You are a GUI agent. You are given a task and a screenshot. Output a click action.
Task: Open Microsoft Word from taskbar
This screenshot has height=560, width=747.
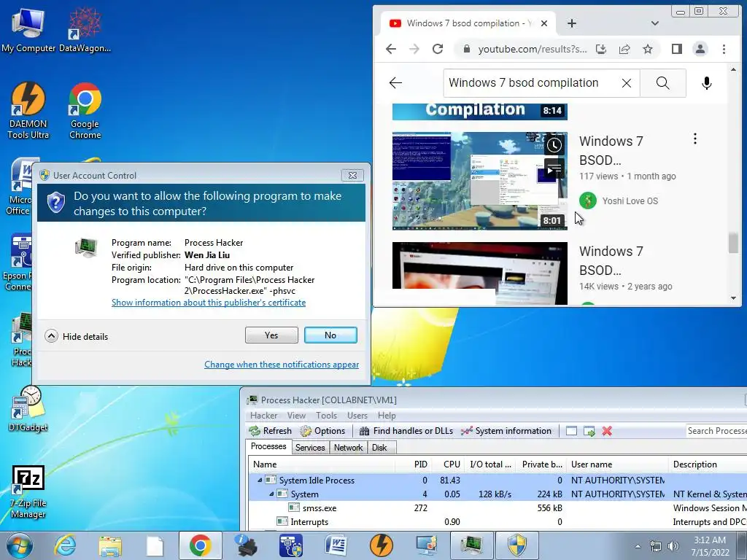337,545
